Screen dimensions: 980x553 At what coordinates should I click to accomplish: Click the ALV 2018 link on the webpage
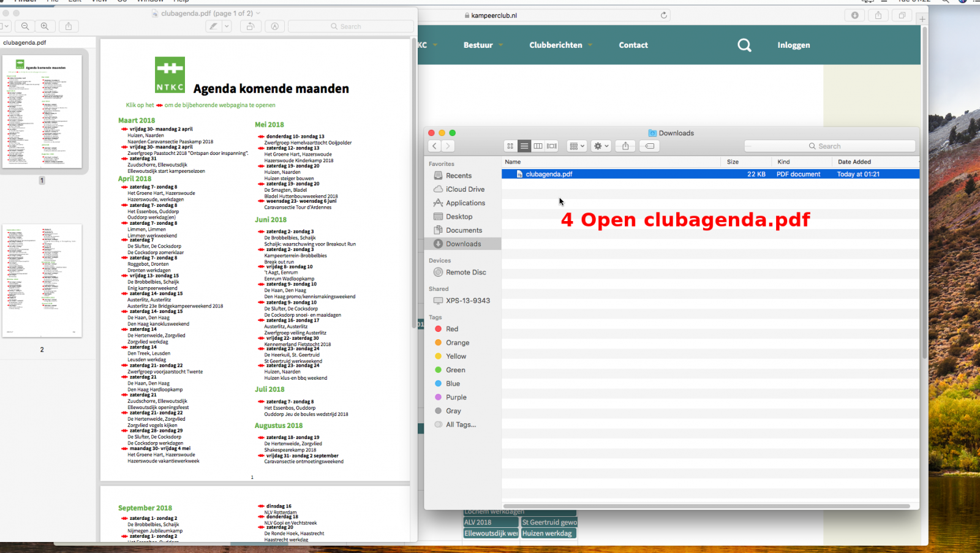[491, 522]
